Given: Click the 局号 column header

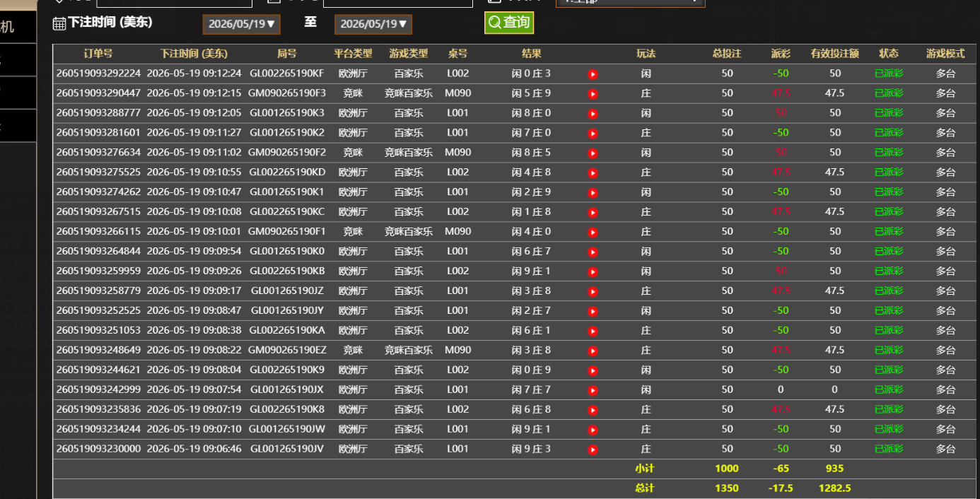Looking at the screenshot, I should pyautogui.click(x=286, y=54).
